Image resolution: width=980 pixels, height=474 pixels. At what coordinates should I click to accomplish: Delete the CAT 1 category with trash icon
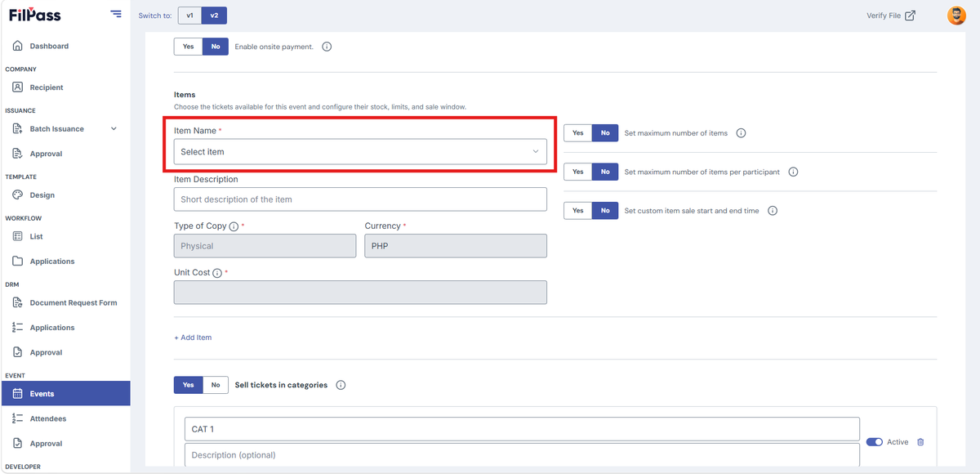click(920, 442)
